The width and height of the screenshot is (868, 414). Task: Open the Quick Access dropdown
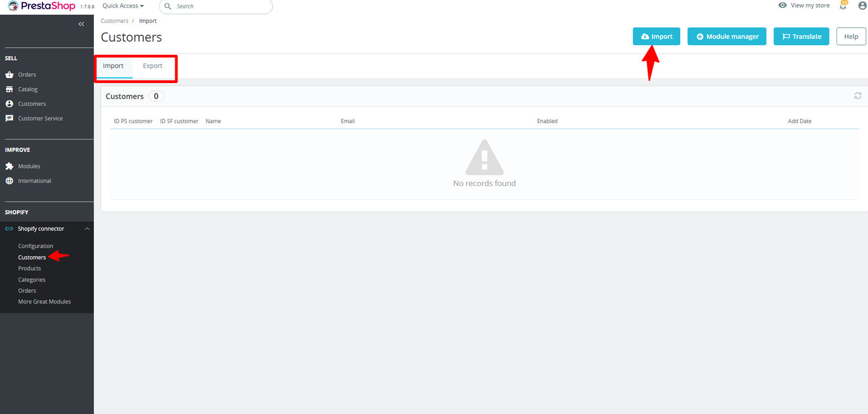coord(123,6)
